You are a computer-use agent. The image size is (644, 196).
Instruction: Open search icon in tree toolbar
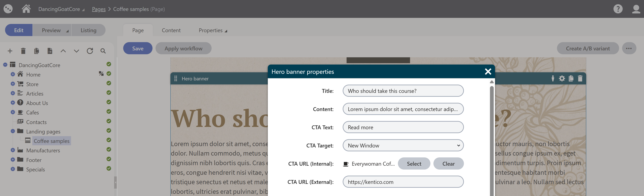point(103,51)
